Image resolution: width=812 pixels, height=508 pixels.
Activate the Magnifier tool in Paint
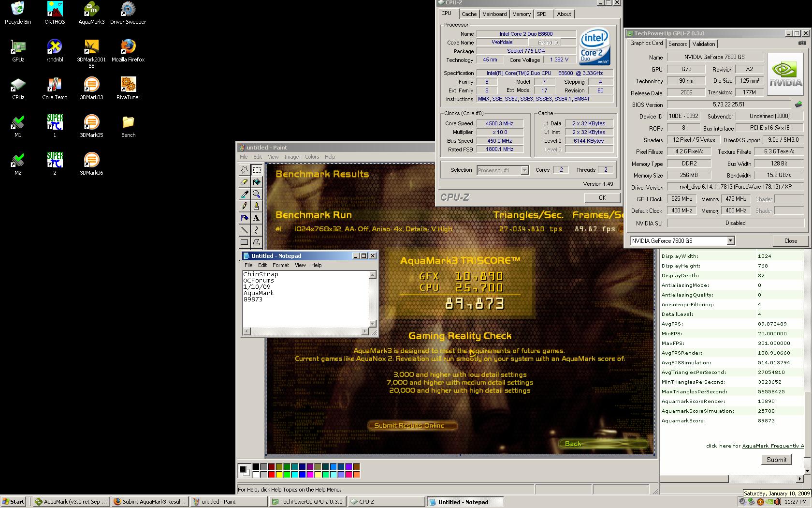[257, 194]
